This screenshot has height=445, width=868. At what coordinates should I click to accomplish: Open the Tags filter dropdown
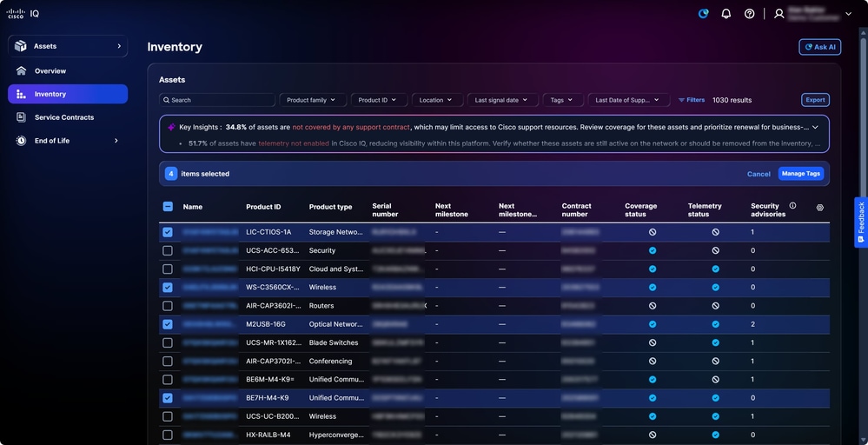point(563,100)
